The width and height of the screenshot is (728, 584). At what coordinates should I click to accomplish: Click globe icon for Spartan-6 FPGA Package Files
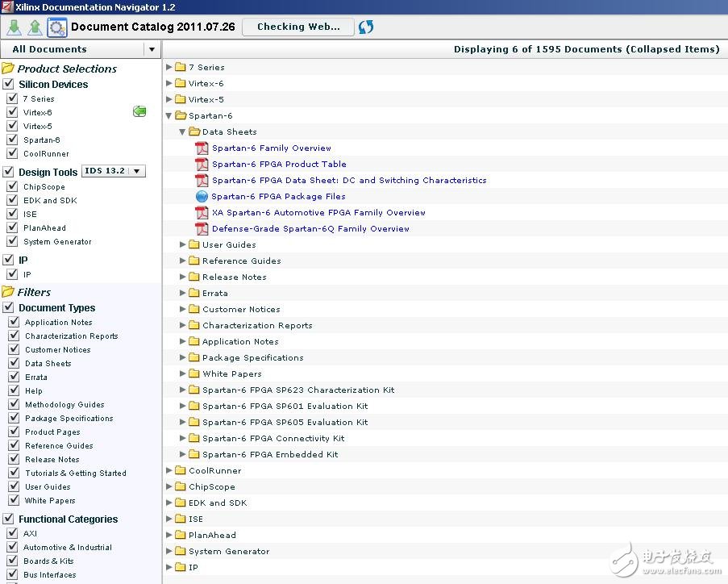202,197
